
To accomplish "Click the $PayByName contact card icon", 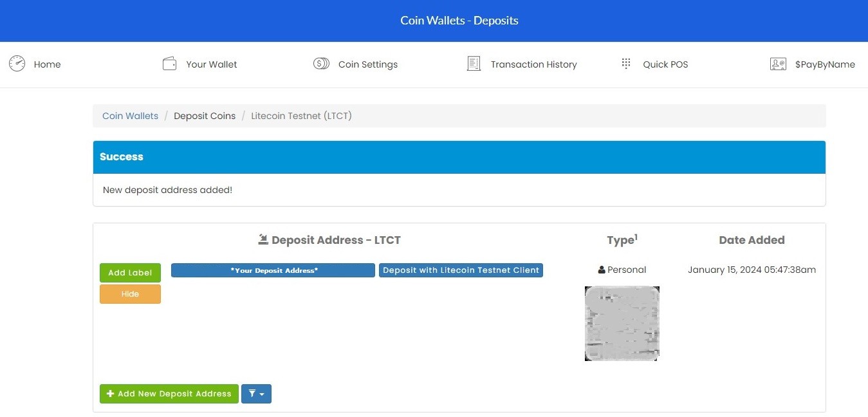I will click(x=778, y=63).
